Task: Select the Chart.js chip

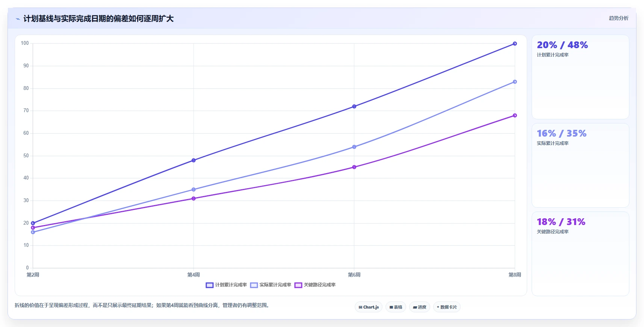Action: 369,307
